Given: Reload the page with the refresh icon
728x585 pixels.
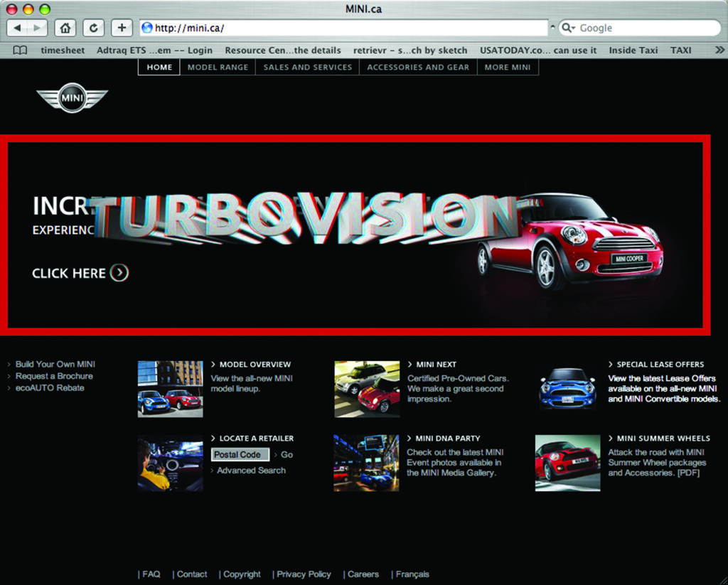Looking at the screenshot, I should [x=93, y=28].
